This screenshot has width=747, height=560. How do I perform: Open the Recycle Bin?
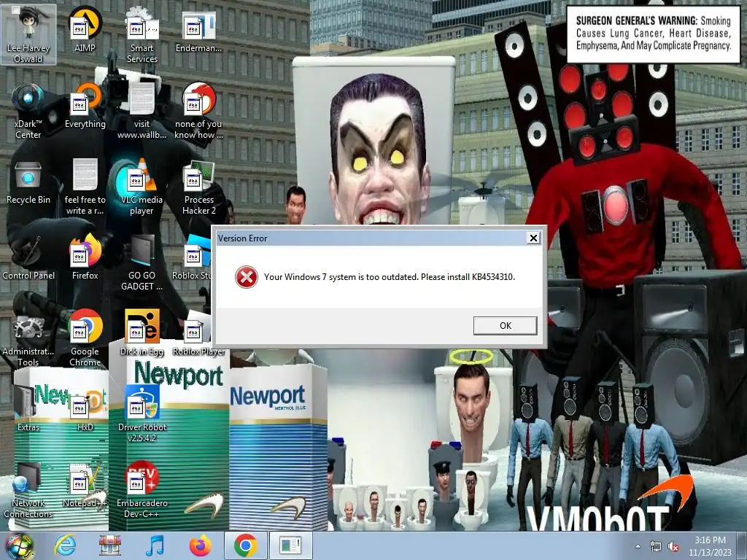pyautogui.click(x=28, y=182)
